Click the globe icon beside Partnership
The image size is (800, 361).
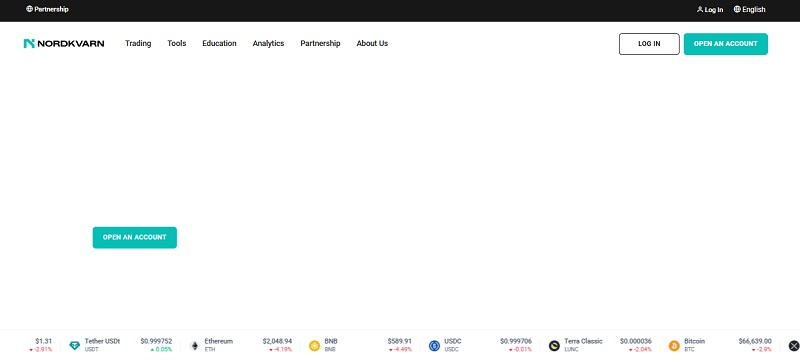(x=29, y=9)
